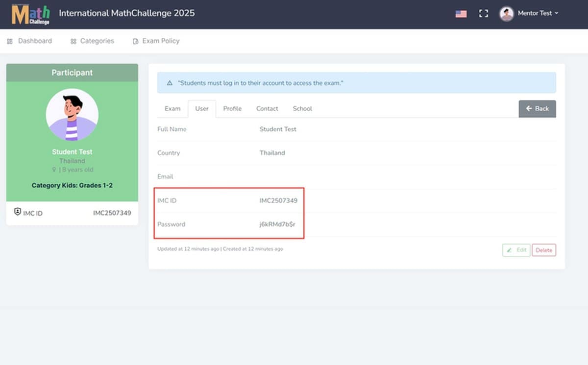The height and width of the screenshot is (365, 588).
Task: Switch to the Profile tab
Action: [x=232, y=109]
